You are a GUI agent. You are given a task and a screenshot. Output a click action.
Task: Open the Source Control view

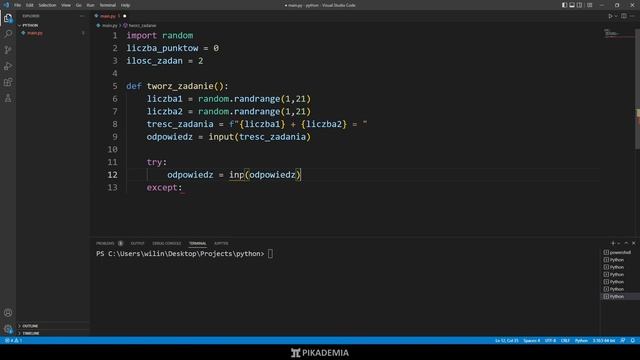click(8, 50)
